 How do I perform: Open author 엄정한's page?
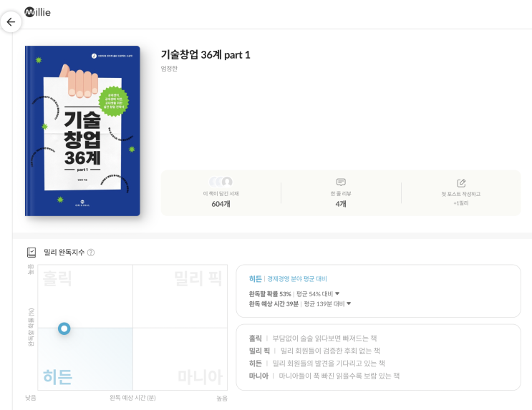tap(169, 69)
